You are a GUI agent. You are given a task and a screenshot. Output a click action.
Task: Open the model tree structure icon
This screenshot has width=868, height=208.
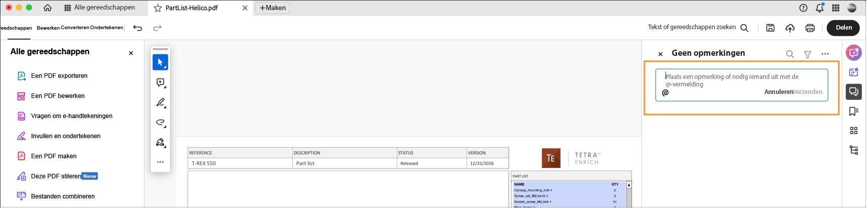(854, 150)
